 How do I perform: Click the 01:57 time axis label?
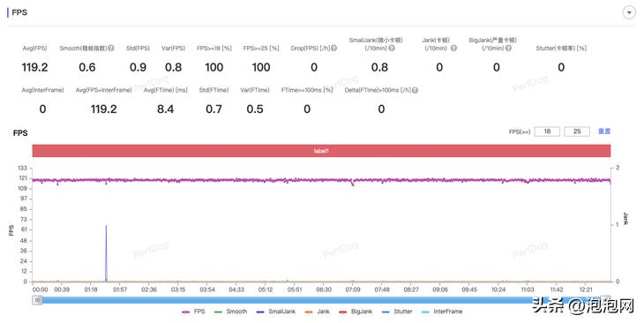120,289
